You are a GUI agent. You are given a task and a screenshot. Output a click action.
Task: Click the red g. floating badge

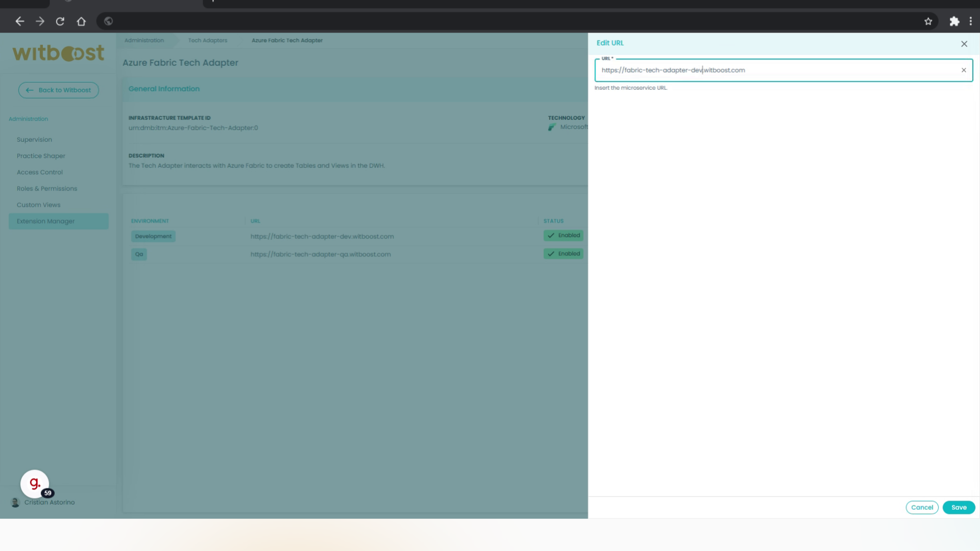pos(35,484)
